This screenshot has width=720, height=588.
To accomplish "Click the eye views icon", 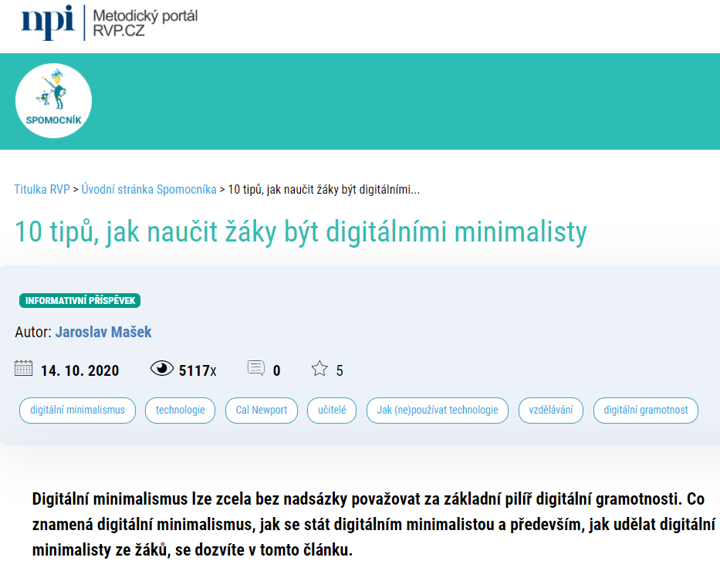I will [x=161, y=369].
